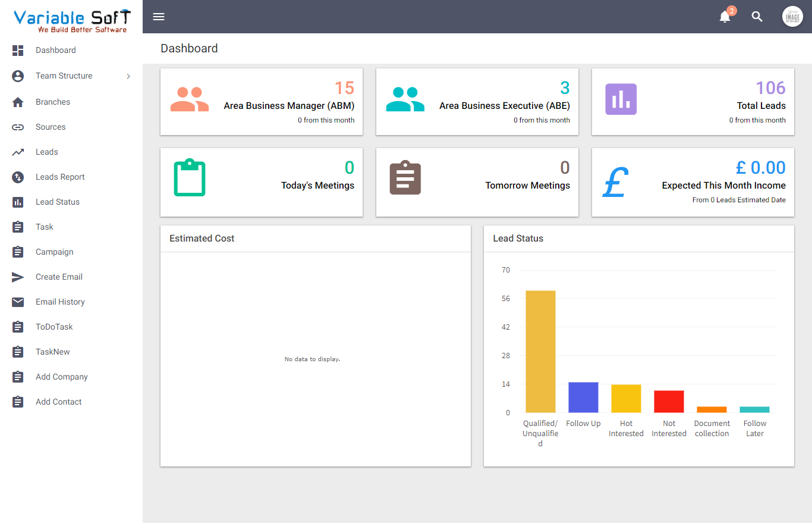
Task: Click the Qualified/Unqualified yellow bar
Action: [540, 351]
